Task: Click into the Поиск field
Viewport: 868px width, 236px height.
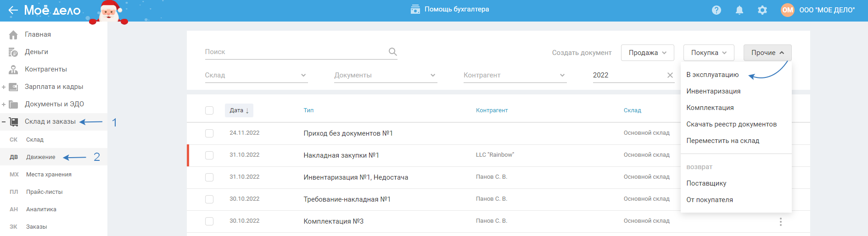Action: (x=294, y=52)
